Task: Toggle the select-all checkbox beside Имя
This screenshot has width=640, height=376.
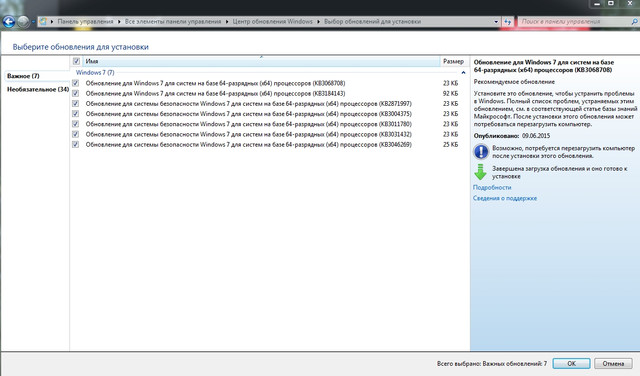Action: point(76,61)
